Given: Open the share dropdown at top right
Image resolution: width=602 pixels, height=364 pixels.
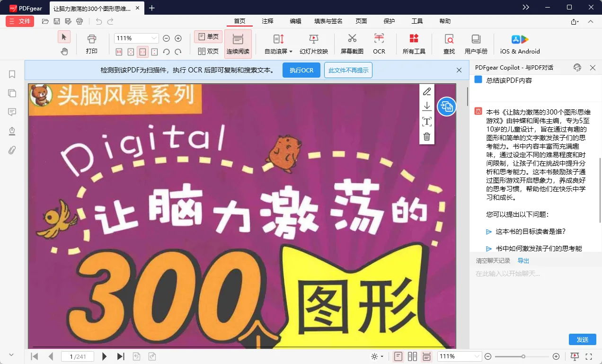Looking at the screenshot, I should point(575,21).
